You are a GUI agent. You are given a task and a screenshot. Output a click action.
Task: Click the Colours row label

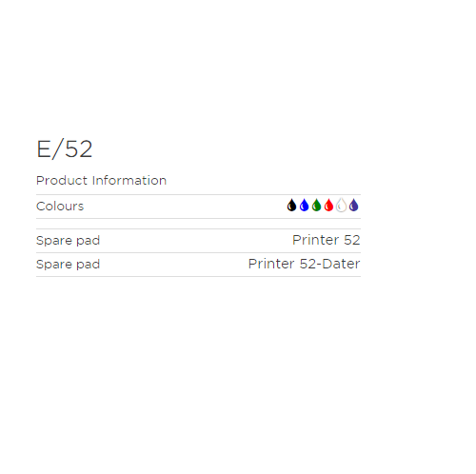[x=60, y=207]
